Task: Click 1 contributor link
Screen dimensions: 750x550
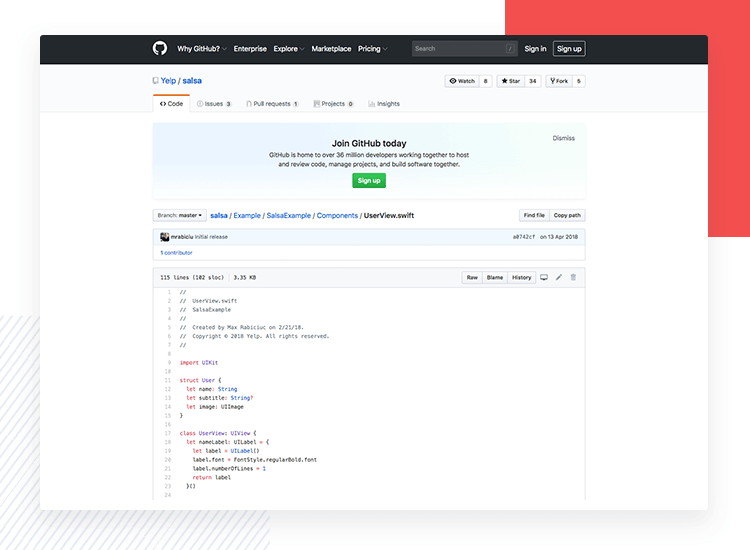Action: click(176, 253)
